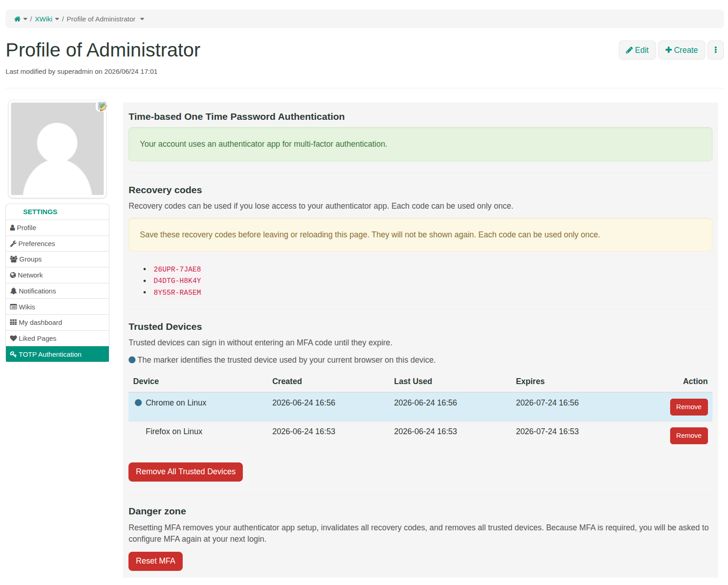This screenshot has height=585, width=728.
Task: Remove the Firefox on Linux trusted device
Action: pos(688,436)
